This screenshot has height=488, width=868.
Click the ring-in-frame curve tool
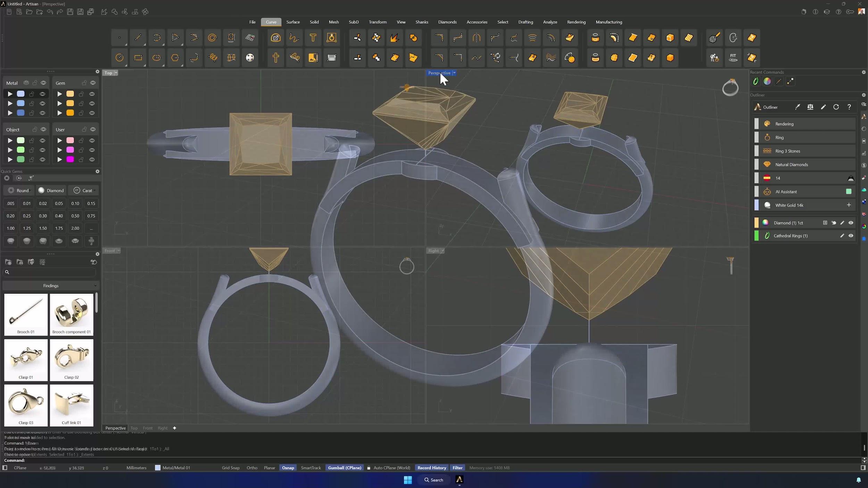[x=332, y=38]
